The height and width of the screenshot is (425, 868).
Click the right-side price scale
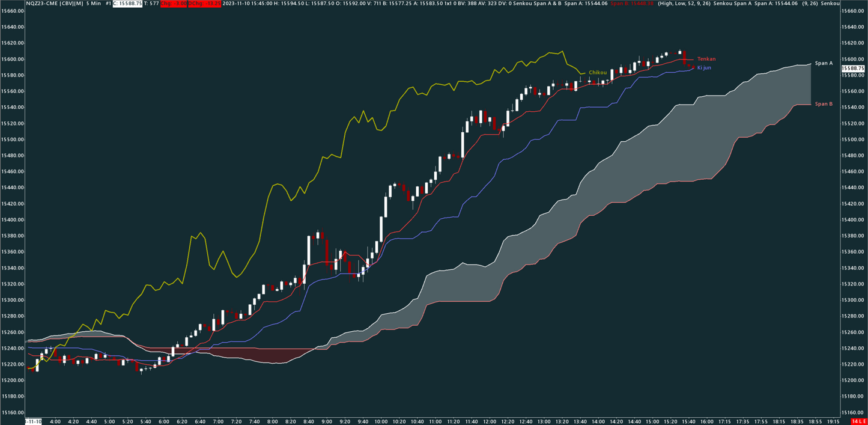coord(853,210)
